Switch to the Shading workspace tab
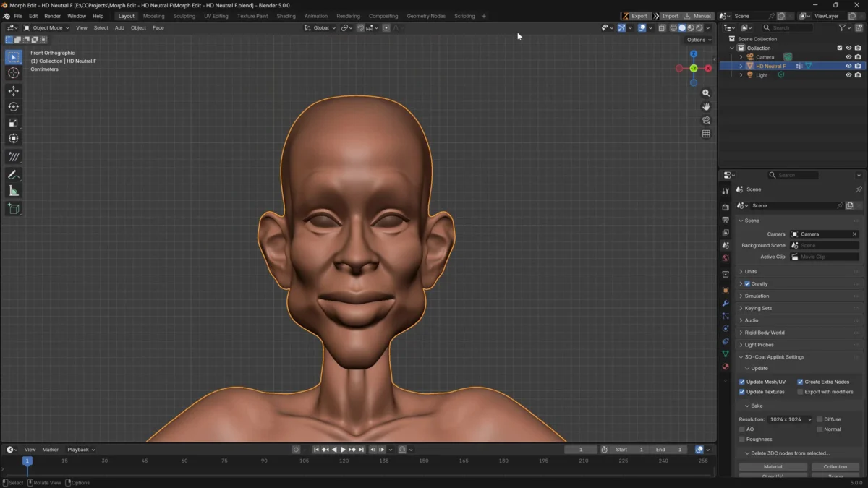Image resolution: width=868 pixels, height=488 pixels. point(286,16)
